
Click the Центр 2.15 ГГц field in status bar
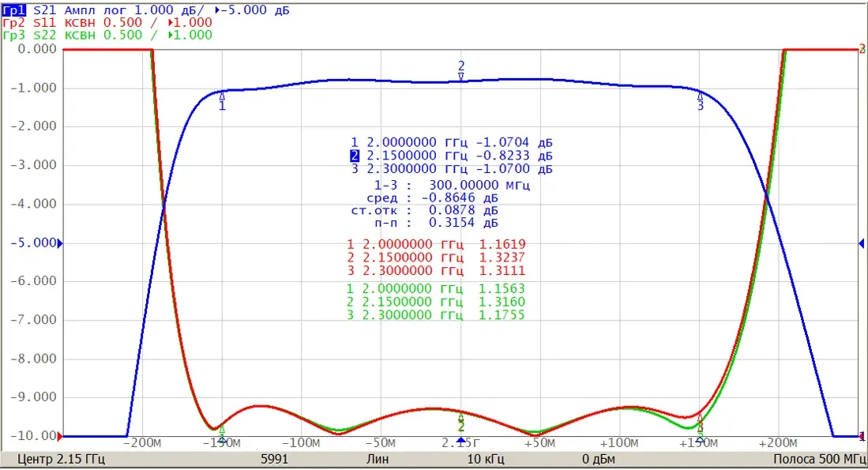click(x=61, y=459)
